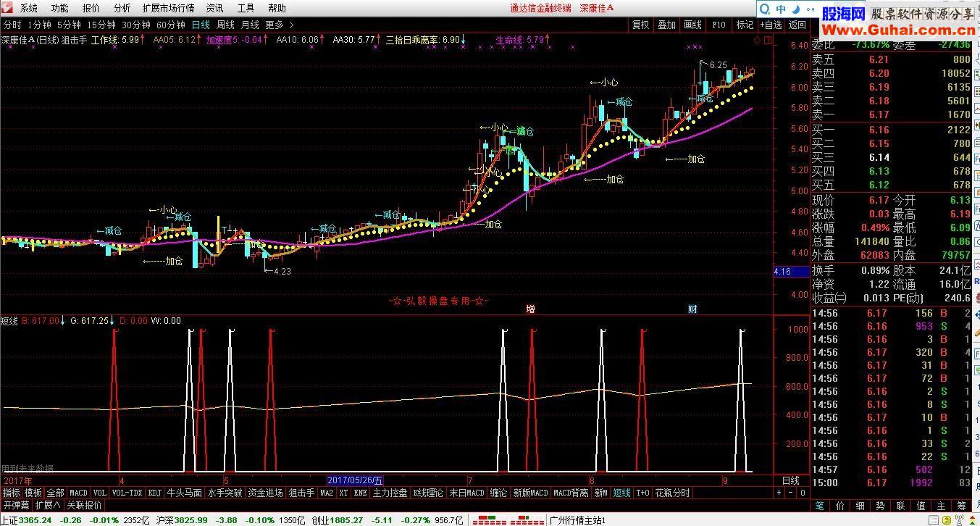Select the T+0 indicator tab
This screenshot has width=980, height=526.
[642, 493]
